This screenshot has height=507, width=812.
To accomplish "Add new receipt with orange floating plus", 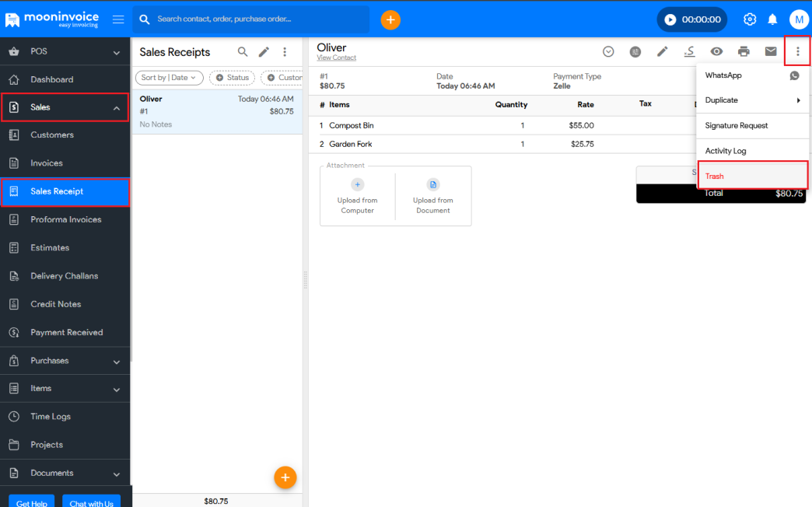I will click(x=285, y=477).
